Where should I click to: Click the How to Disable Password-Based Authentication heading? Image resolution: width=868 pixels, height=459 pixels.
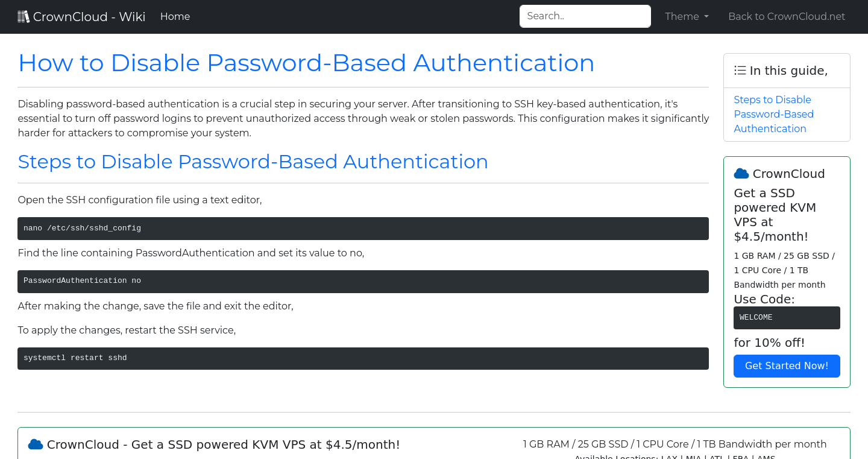click(x=306, y=62)
